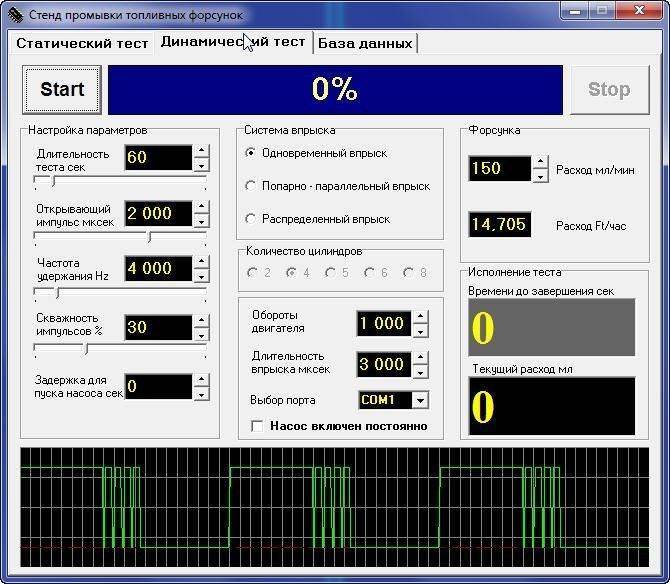Decrease injection duration spinner down arrow

coord(420,371)
